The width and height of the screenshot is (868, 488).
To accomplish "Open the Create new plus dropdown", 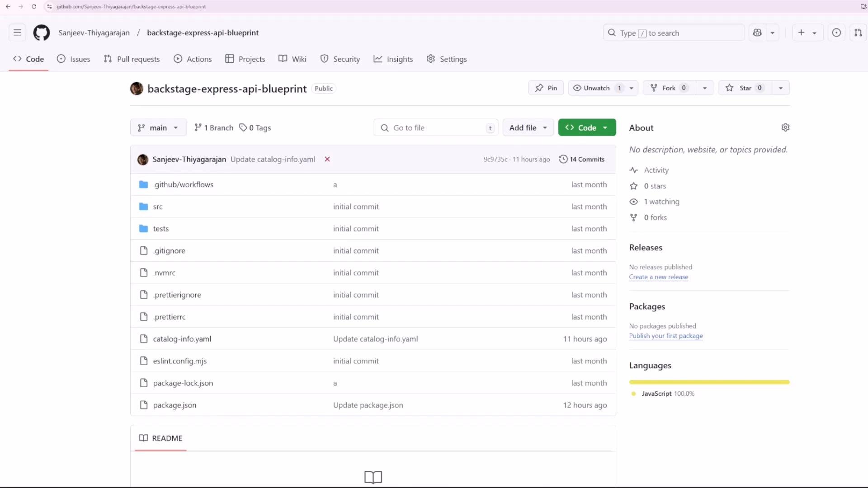I will [807, 33].
